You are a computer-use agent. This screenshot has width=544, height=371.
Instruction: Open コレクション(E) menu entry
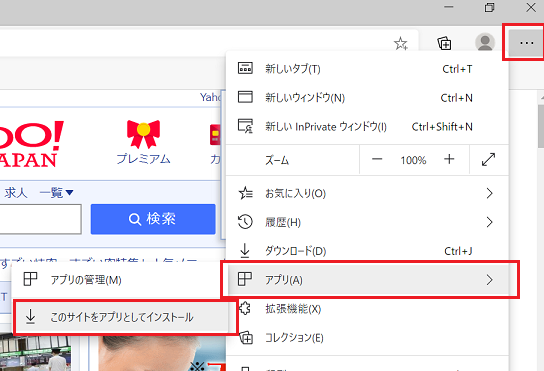click(x=367, y=337)
